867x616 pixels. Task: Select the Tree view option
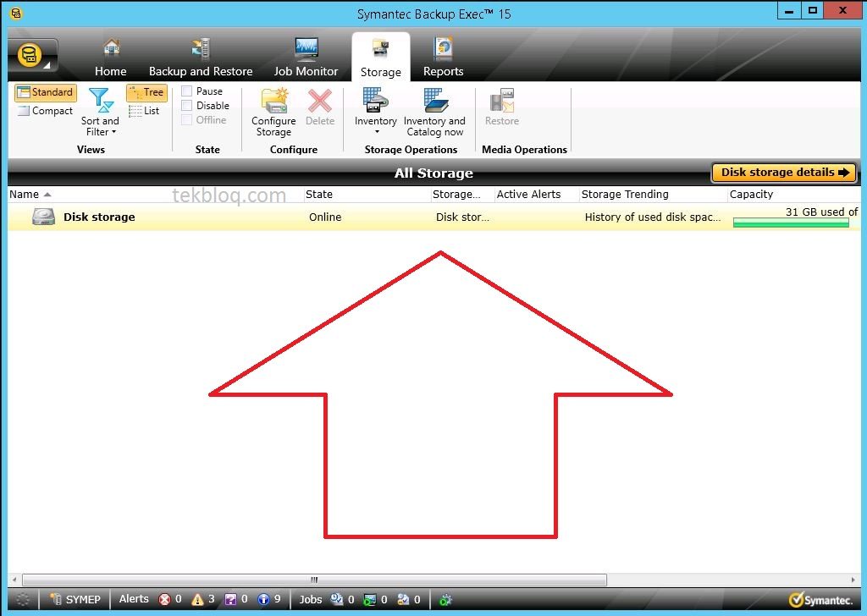[146, 92]
